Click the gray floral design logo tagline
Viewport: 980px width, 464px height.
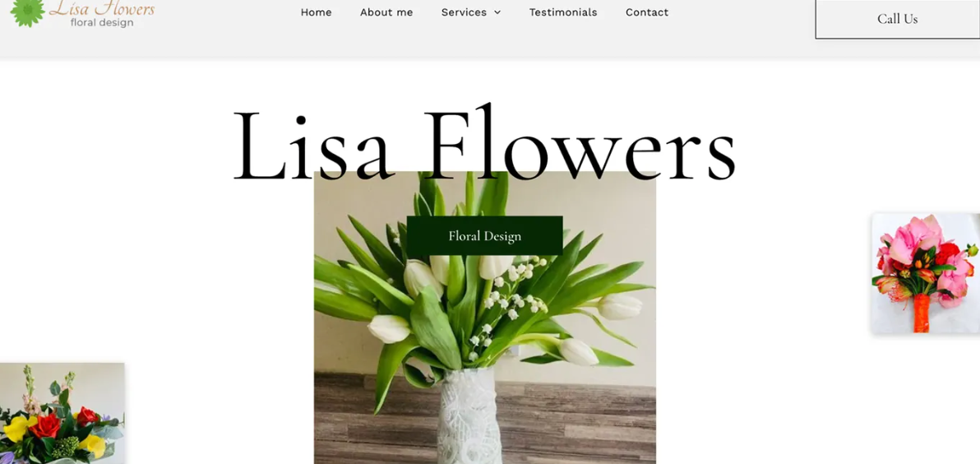point(102,23)
